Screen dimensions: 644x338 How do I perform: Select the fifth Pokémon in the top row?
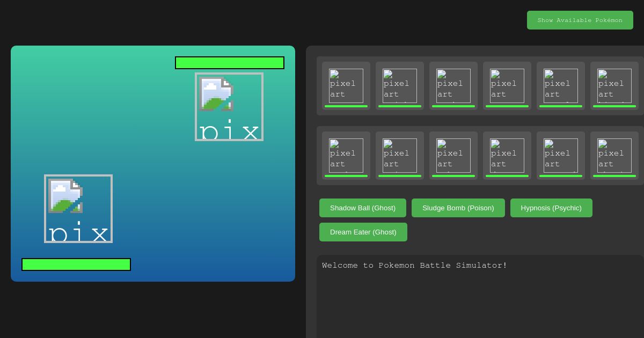(x=561, y=86)
